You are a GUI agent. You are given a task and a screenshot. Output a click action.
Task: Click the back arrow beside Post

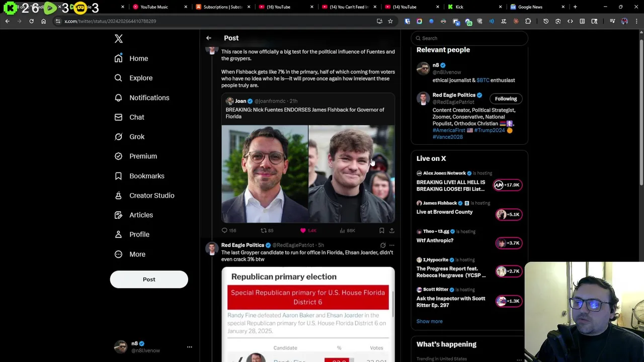[x=209, y=38]
